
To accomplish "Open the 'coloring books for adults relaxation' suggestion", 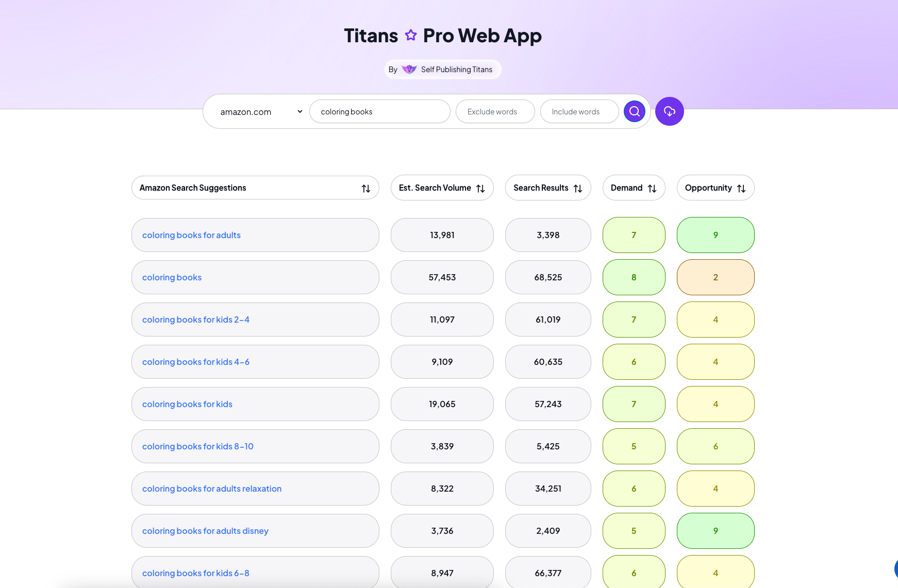I will pyautogui.click(x=212, y=489).
